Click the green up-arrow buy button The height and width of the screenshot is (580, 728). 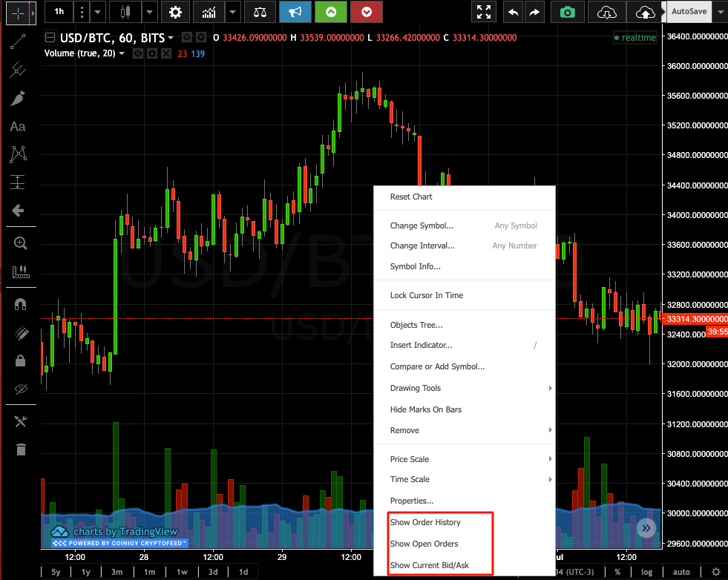coord(331,12)
